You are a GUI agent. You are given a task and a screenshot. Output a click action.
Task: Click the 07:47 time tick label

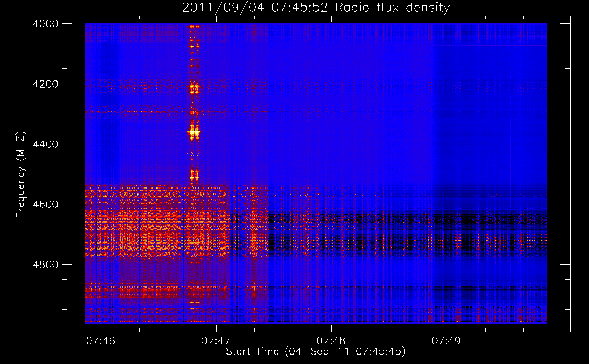pos(216,341)
